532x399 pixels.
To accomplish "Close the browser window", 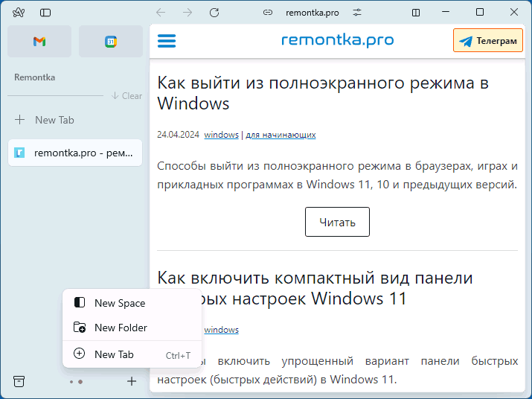I will click(x=513, y=12).
